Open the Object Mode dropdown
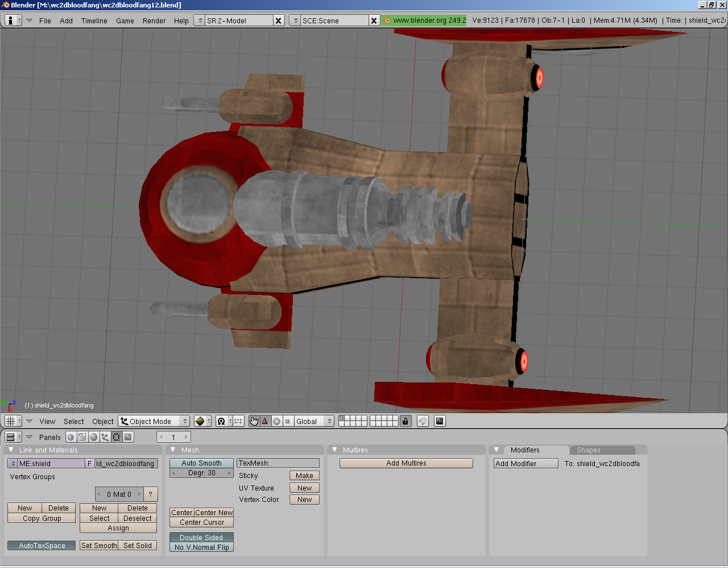This screenshot has height=568, width=728. click(x=154, y=421)
